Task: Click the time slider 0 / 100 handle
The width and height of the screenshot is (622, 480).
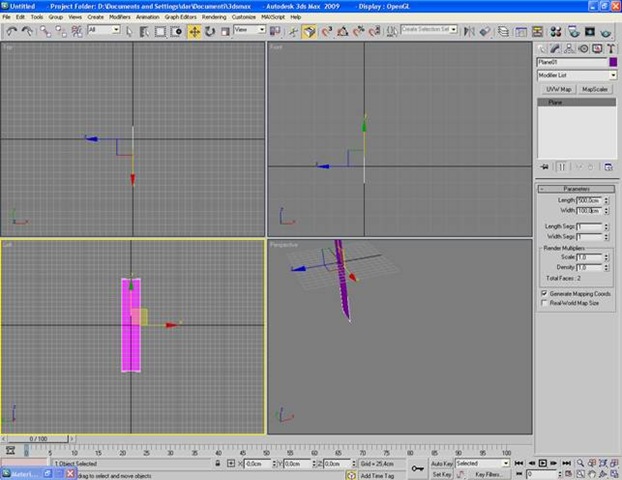Action: [x=38, y=439]
